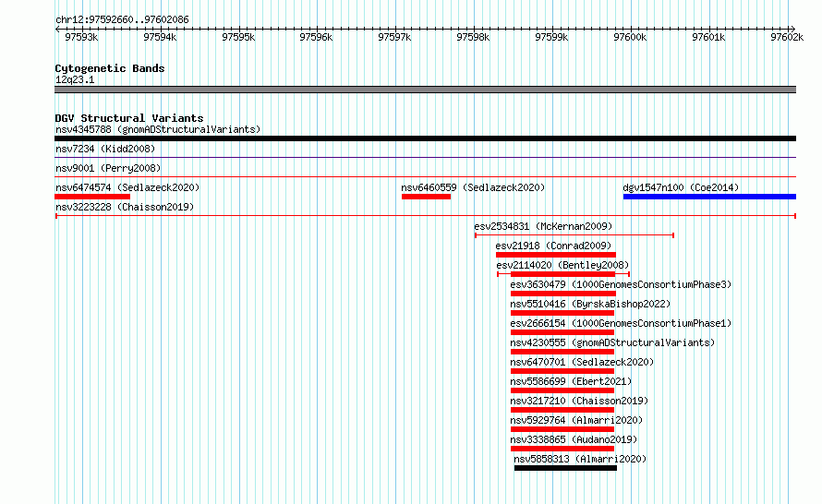822x504 pixels.
Task: Click the gray 12q23.1 cytogenetic band bar
Action: pos(425,90)
